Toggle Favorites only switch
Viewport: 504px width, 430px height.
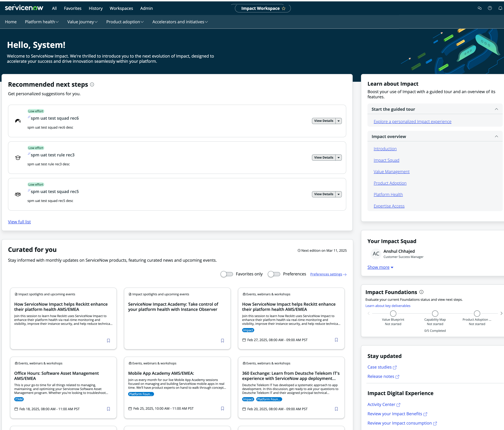coord(227,274)
